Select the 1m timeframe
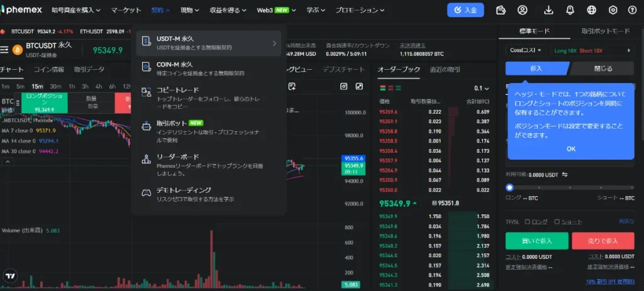The height and width of the screenshot is (291, 644). point(5,86)
